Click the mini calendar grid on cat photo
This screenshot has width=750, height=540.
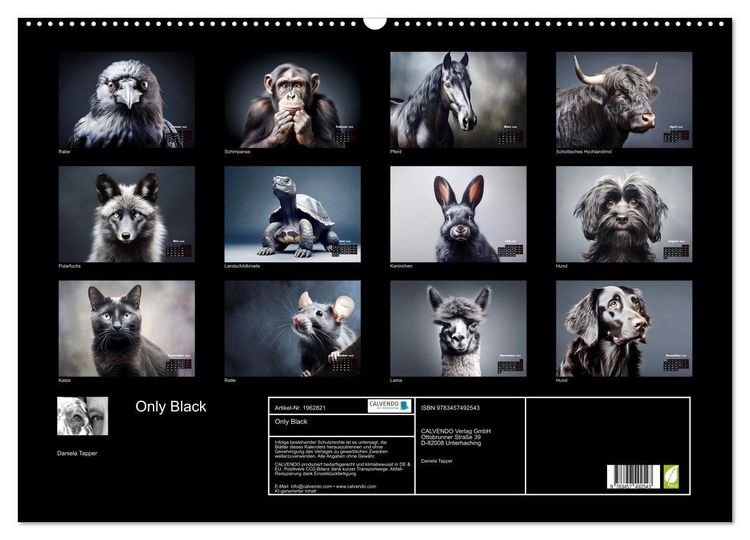[178, 364]
